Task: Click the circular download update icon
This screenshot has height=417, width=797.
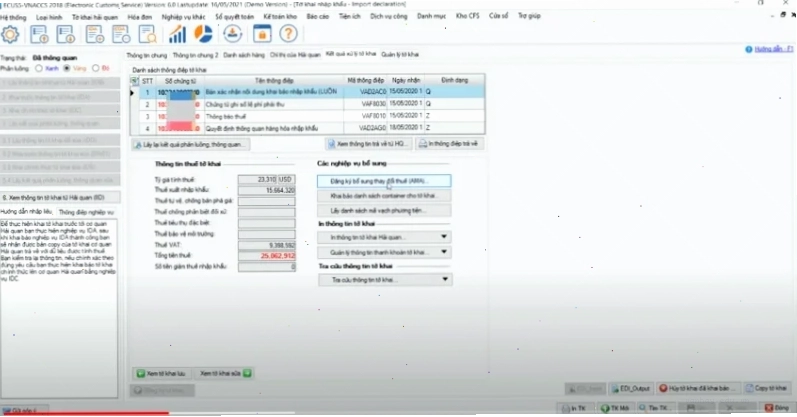Action: 233,34
